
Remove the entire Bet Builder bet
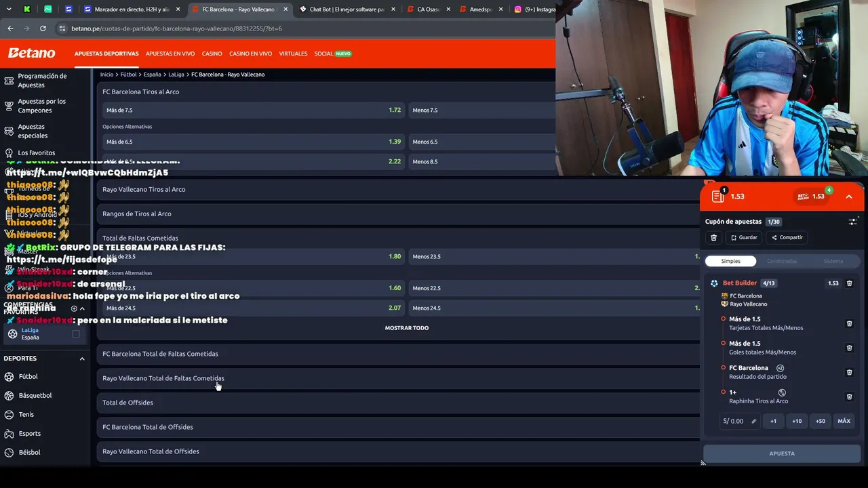[849, 283]
